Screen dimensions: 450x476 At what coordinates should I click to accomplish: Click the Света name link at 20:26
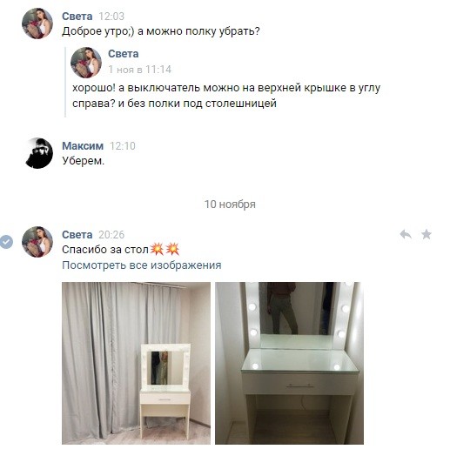point(77,235)
